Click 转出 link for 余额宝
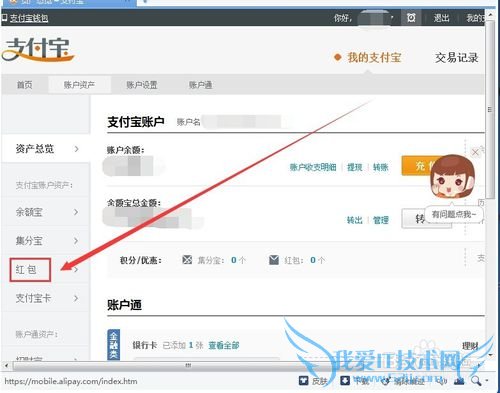 [354, 220]
